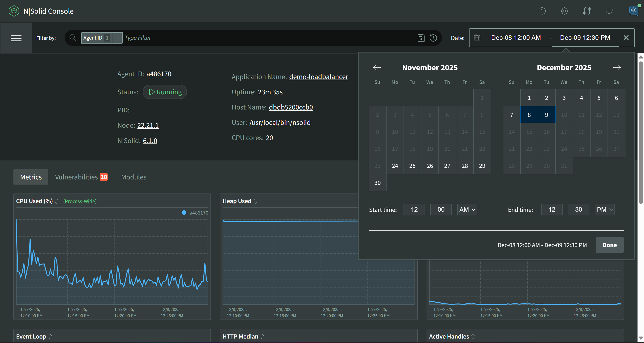Click the Done button in date picker
The height and width of the screenshot is (343, 644).
coord(609,245)
